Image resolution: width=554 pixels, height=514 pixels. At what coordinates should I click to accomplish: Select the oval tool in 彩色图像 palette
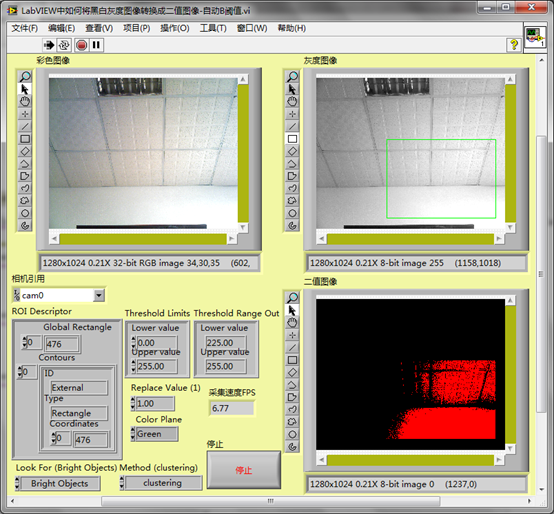(x=25, y=213)
